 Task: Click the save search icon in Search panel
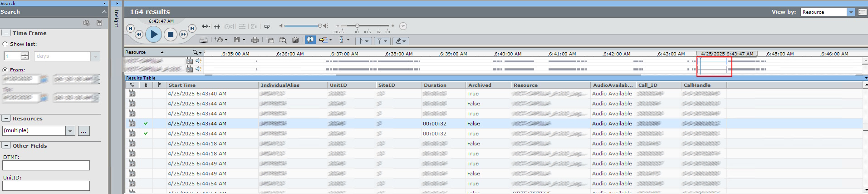(x=99, y=23)
